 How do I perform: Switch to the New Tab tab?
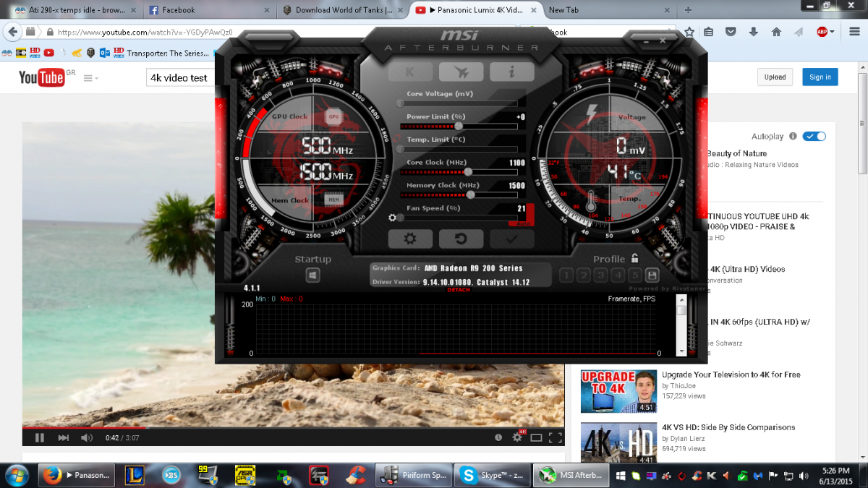(609, 10)
